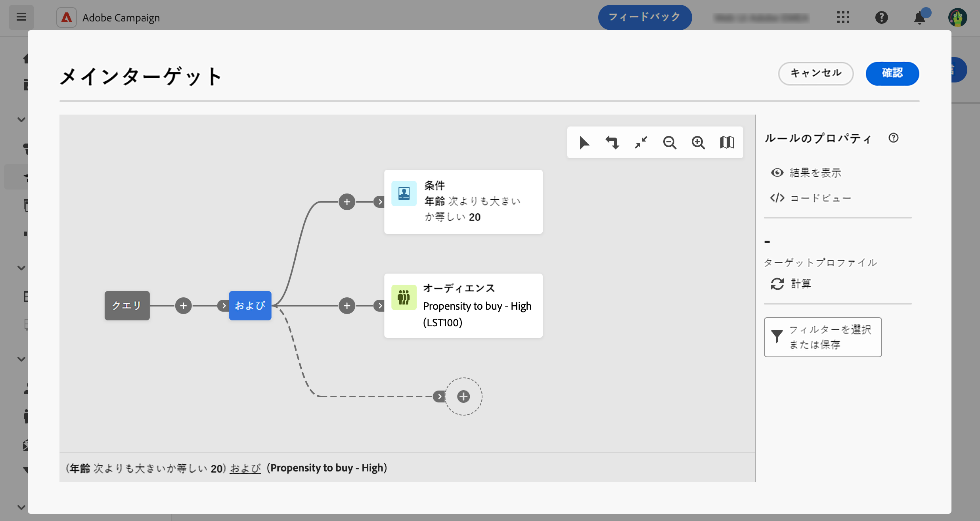980x521 pixels.
Task: Add new condition at dashed plus circle
Action: (x=463, y=396)
